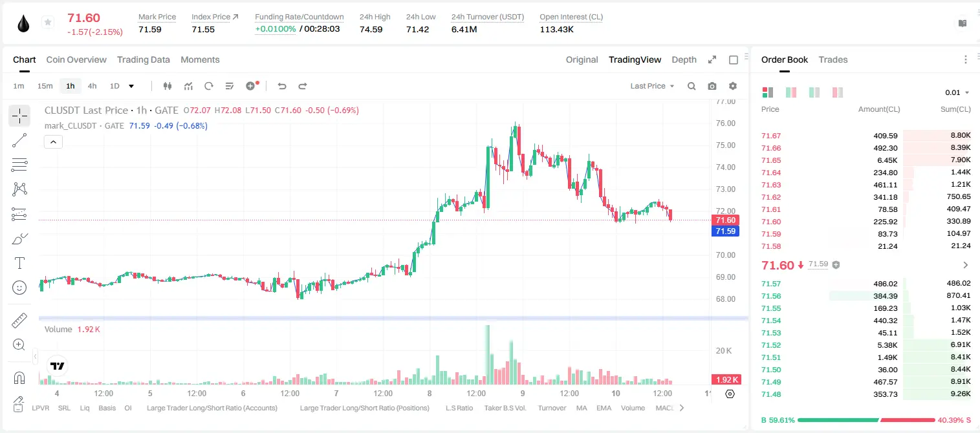Choose the text annotation tool
Viewport: 980px width, 433px height.
[19, 263]
